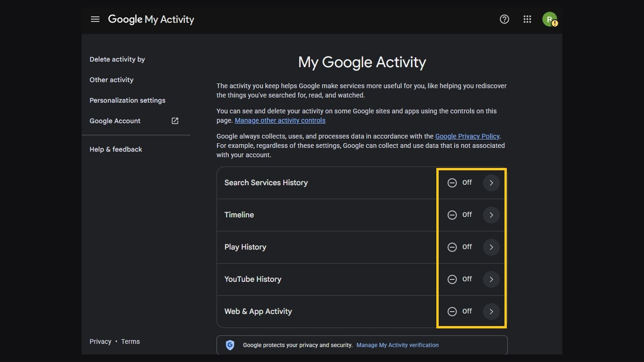
Task: Click the Google My Activity logo
Action: [151, 19]
